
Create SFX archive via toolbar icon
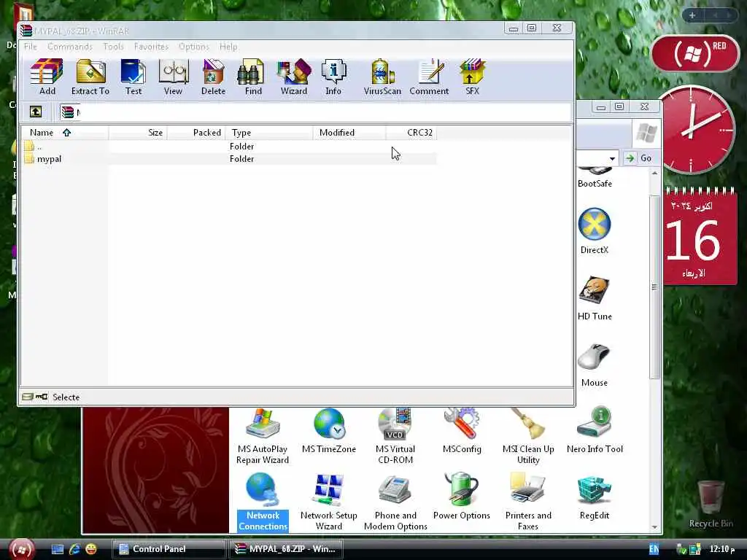tap(472, 77)
